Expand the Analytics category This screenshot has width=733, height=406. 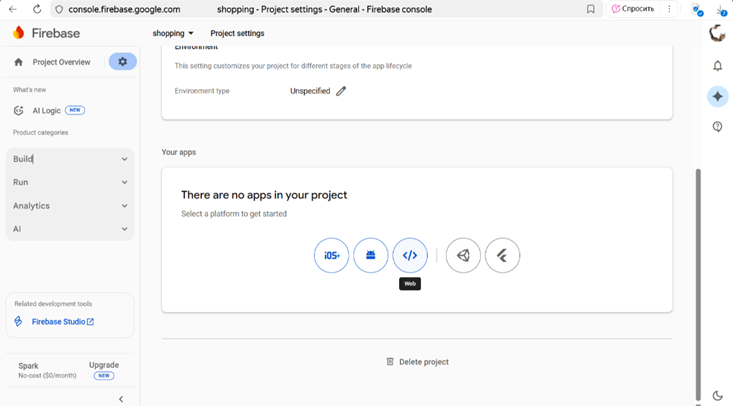[x=70, y=206]
